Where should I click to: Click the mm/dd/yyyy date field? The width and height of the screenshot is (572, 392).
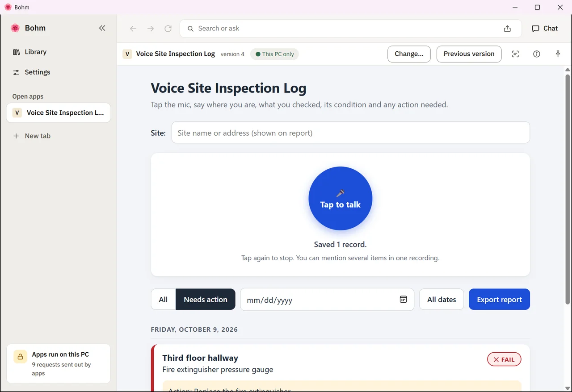point(327,300)
